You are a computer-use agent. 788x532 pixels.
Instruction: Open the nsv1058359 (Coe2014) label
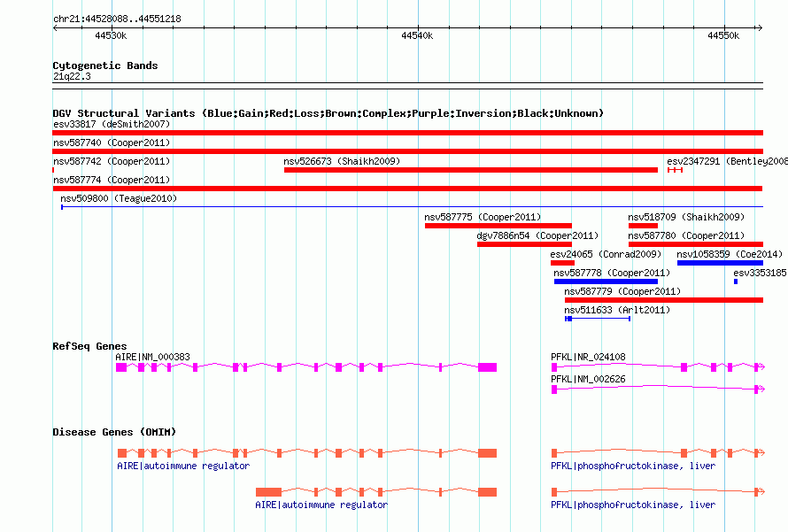coord(730,254)
